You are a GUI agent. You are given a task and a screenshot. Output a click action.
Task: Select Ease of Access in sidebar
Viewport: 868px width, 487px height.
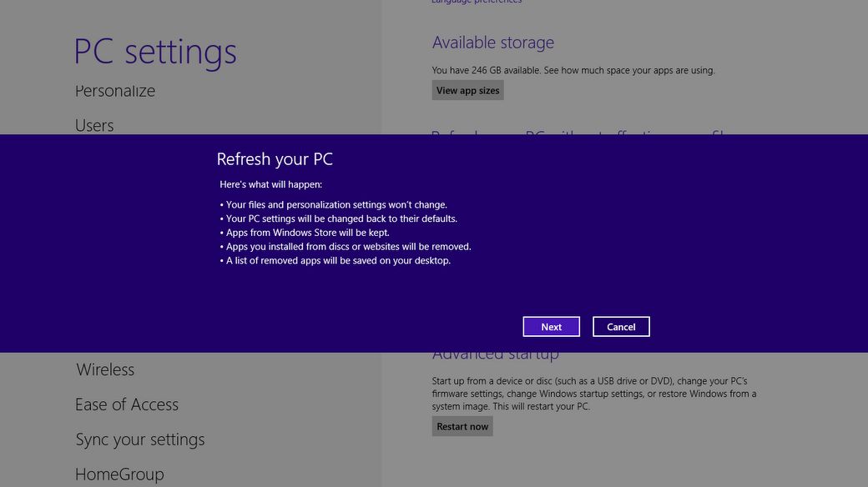point(127,404)
